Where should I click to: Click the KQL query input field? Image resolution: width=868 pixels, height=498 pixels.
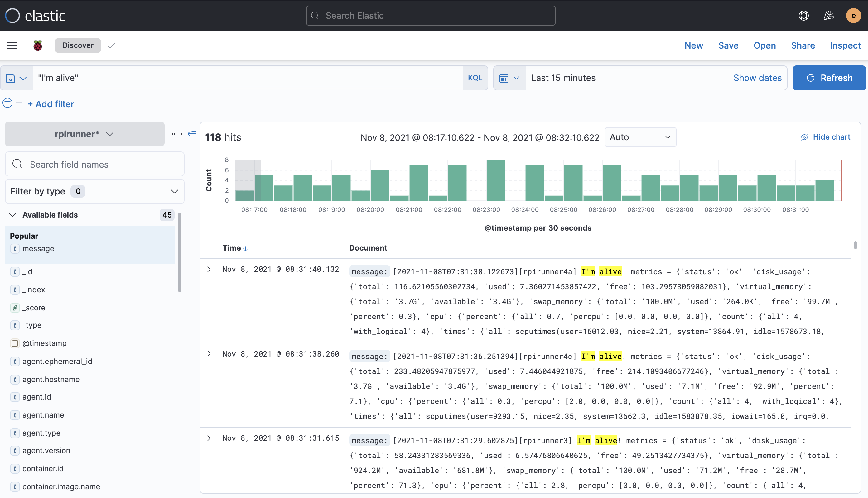248,78
